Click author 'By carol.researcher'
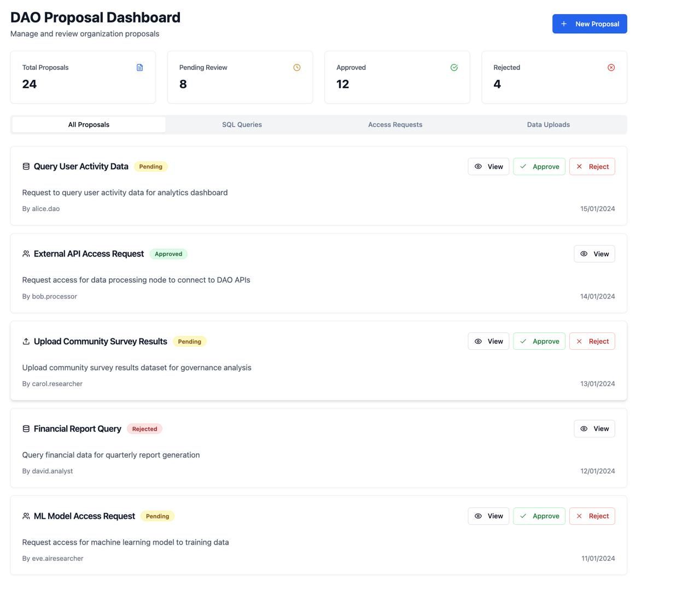Viewport: 700px width, 609px height. click(x=52, y=384)
